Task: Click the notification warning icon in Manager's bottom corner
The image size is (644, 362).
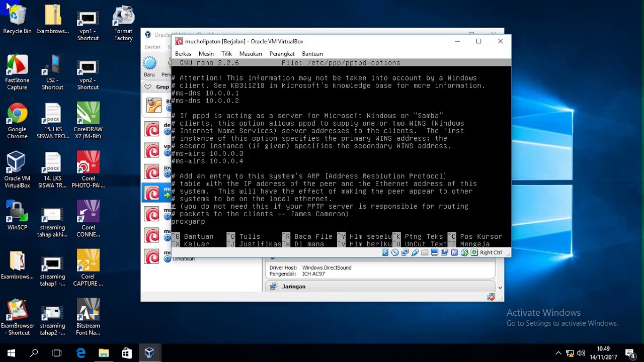Action: [x=491, y=297]
